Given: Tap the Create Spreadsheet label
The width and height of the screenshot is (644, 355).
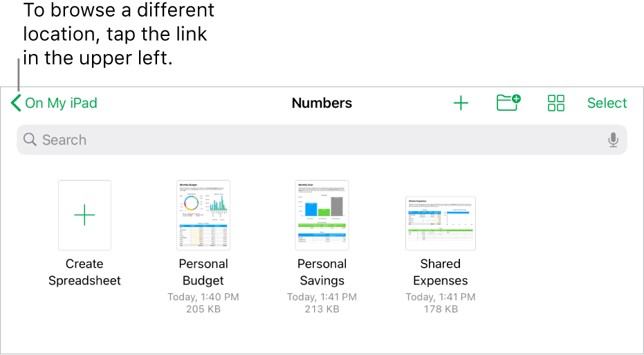Looking at the screenshot, I should (84, 272).
